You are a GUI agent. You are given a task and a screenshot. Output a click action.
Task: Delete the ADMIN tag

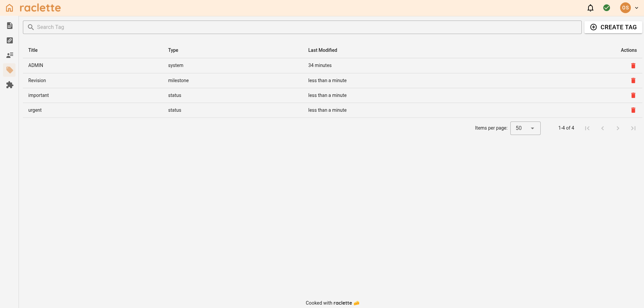[x=633, y=66]
